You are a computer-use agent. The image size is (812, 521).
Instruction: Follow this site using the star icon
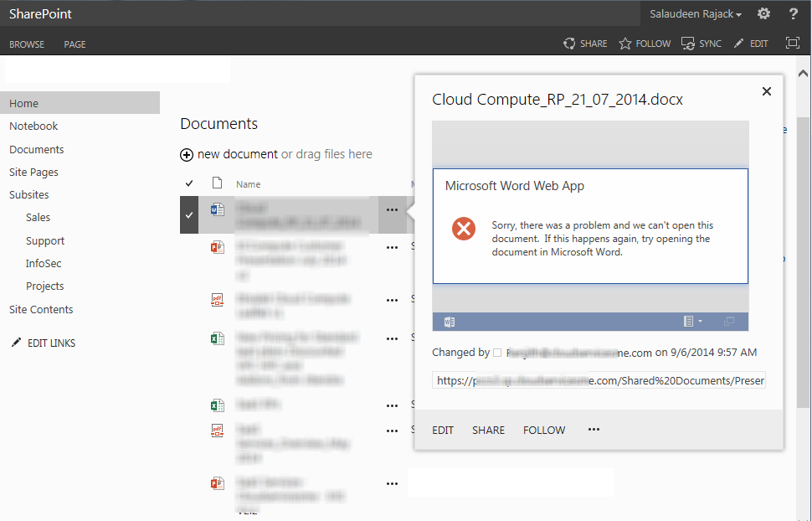tap(625, 44)
